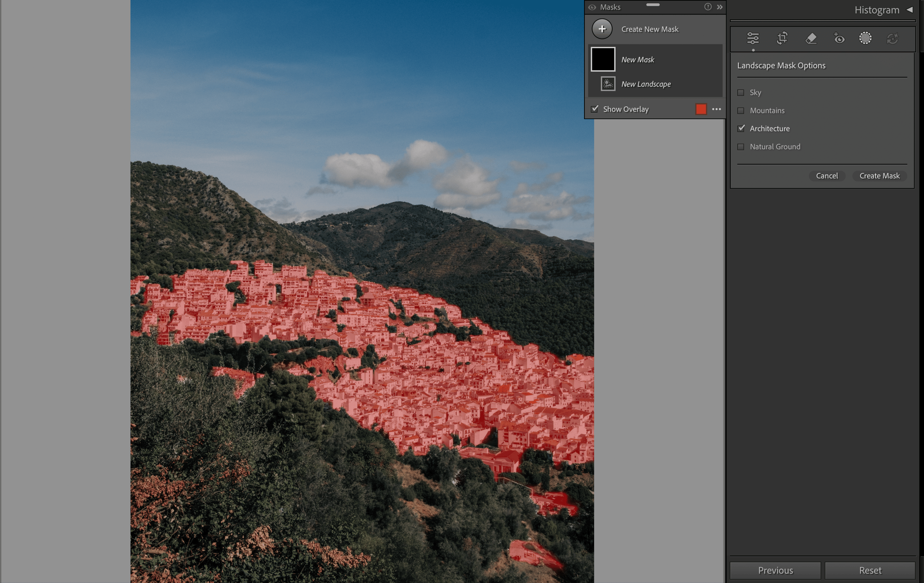Select the Red Eye correction tool
The image size is (924, 583).
pyautogui.click(x=839, y=38)
